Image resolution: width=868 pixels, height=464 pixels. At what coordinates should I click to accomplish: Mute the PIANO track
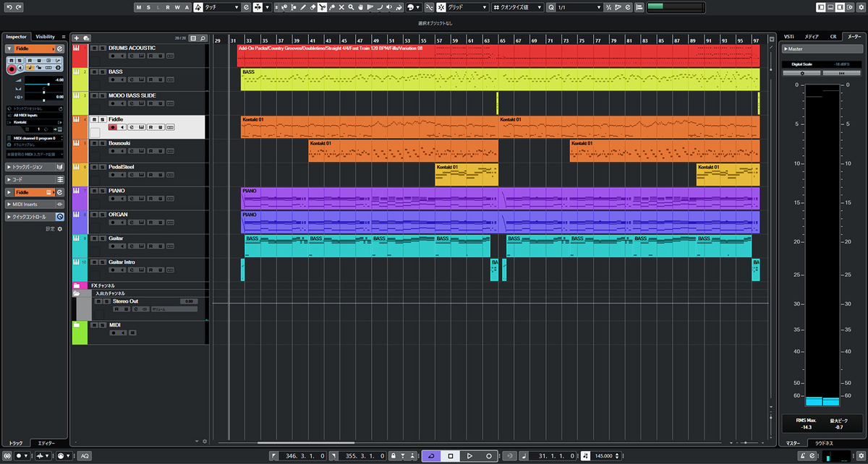(x=94, y=191)
